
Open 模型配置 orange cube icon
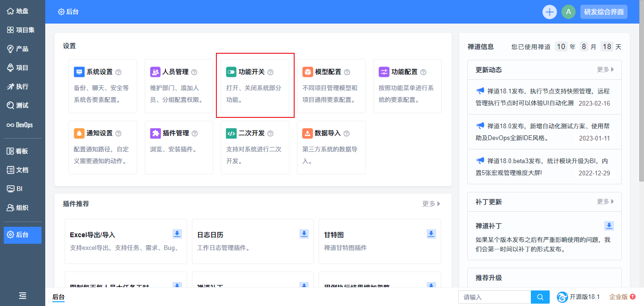[307, 72]
